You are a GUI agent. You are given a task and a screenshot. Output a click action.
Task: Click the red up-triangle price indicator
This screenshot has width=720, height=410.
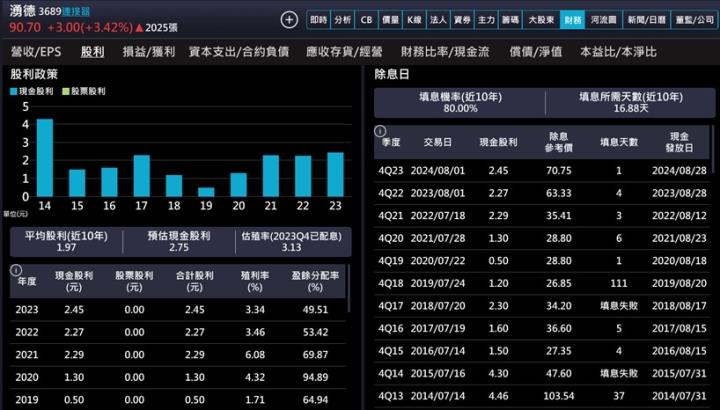(x=140, y=28)
